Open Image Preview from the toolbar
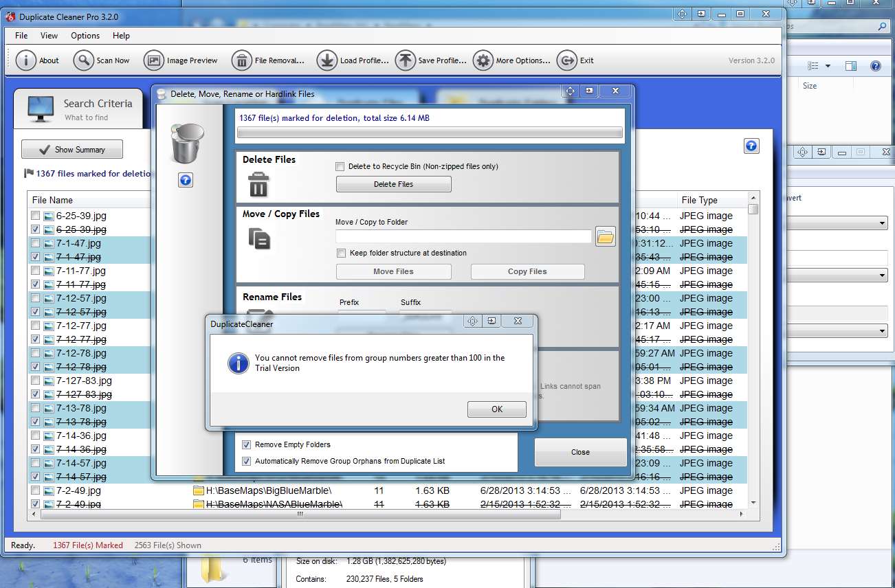The height and width of the screenshot is (588, 895). 153,60
